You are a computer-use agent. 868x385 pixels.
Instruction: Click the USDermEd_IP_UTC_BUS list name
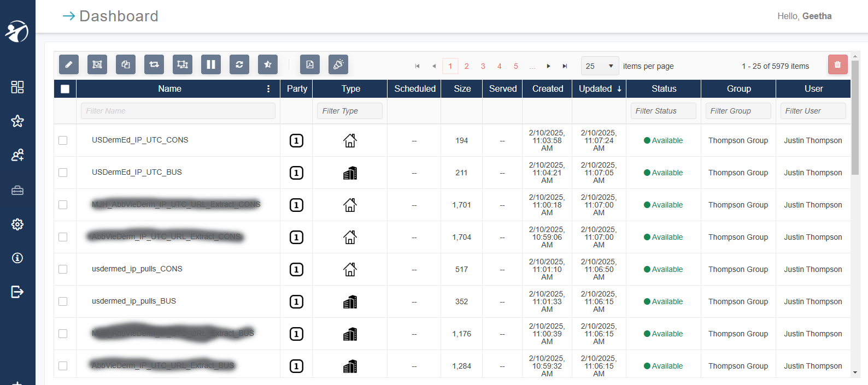137,172
